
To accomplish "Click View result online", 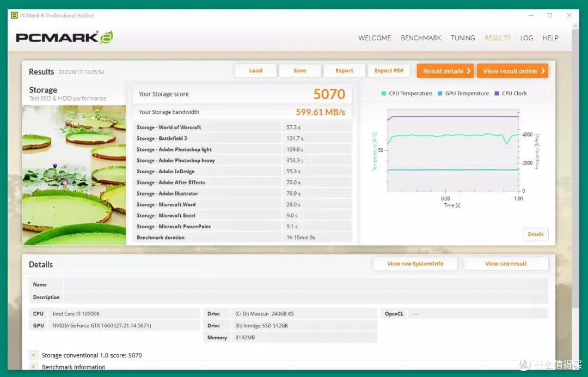I will [x=512, y=71].
